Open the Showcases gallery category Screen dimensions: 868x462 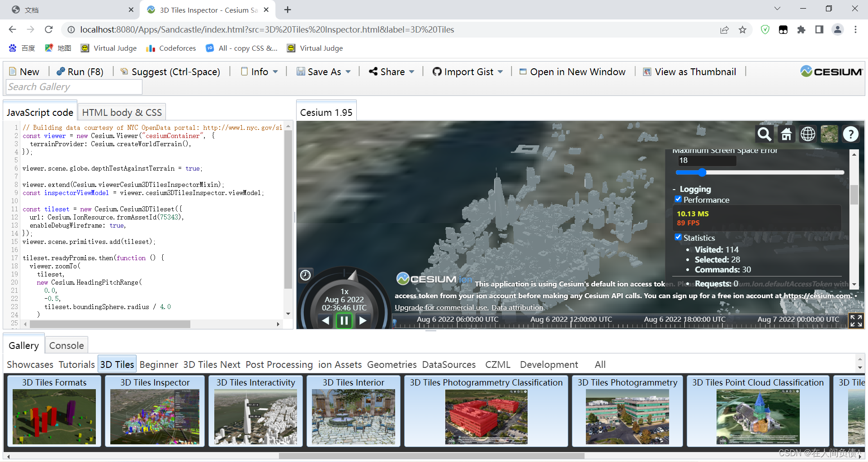[x=30, y=364]
